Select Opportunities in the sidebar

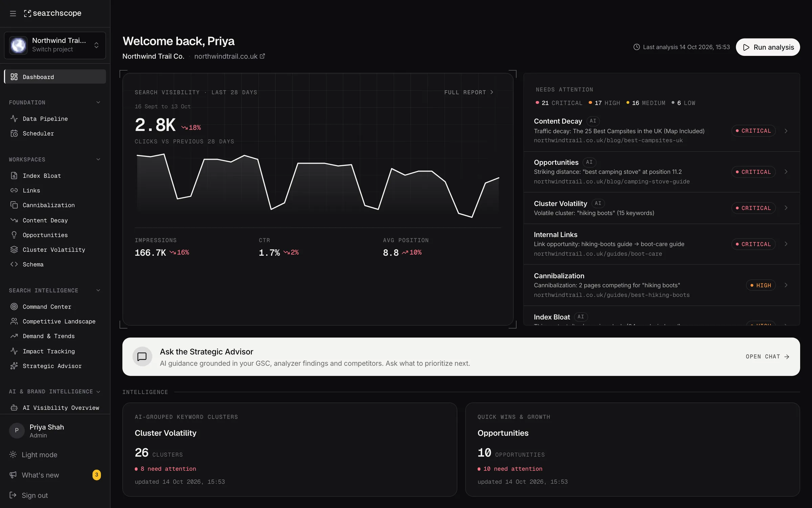pyautogui.click(x=55, y=235)
